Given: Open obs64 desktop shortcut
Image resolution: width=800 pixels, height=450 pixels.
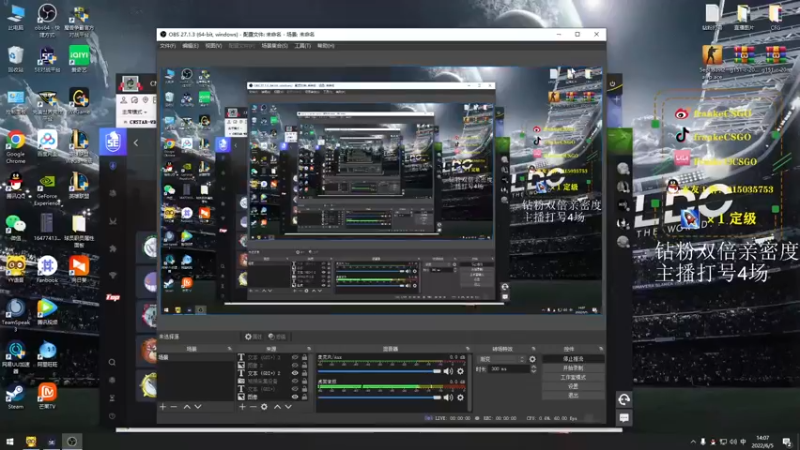Looking at the screenshot, I should 47,18.
